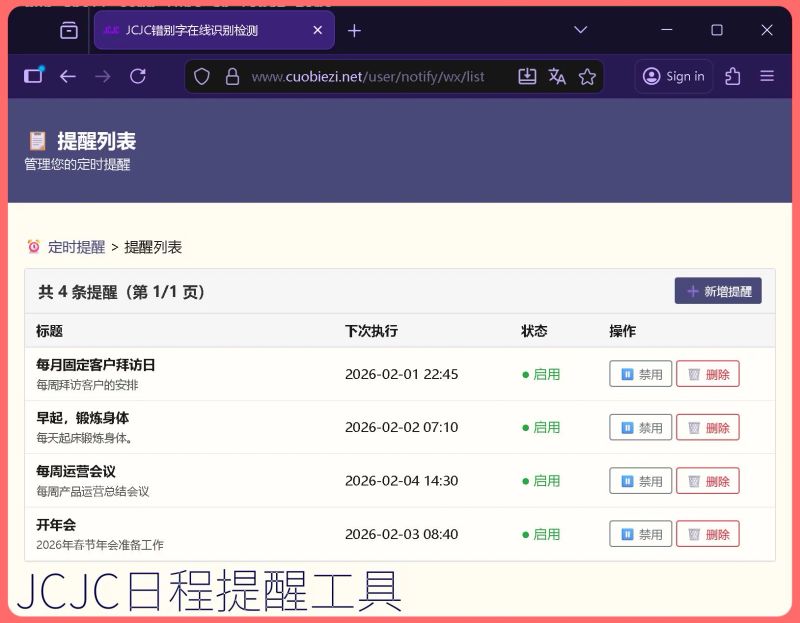The height and width of the screenshot is (623, 800).
Task: Click the translate page icon
Action: click(x=557, y=75)
